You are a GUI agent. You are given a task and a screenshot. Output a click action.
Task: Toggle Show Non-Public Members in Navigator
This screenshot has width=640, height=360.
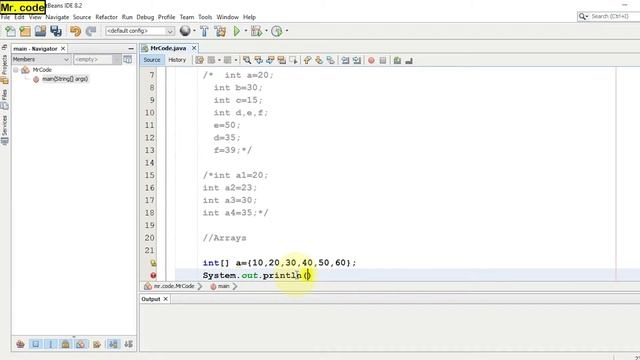point(65,344)
